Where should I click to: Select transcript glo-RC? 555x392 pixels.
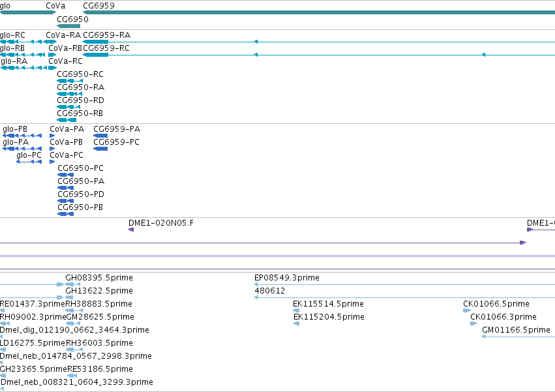(13, 35)
